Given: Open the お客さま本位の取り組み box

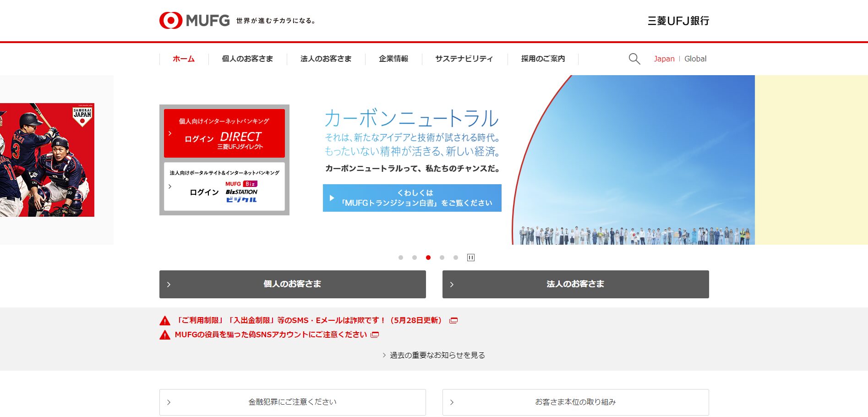Looking at the screenshot, I should (x=575, y=402).
